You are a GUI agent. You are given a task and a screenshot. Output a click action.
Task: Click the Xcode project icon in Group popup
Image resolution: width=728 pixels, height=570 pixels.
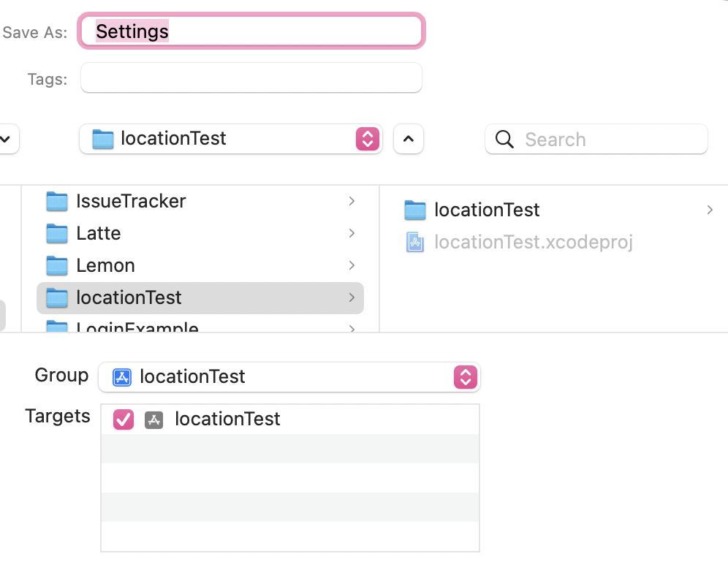pyautogui.click(x=121, y=377)
